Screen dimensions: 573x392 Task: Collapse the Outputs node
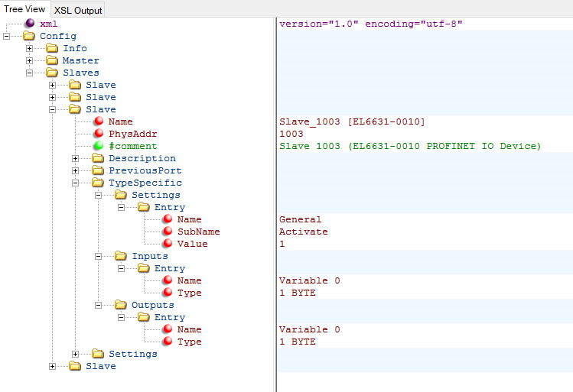coord(99,305)
